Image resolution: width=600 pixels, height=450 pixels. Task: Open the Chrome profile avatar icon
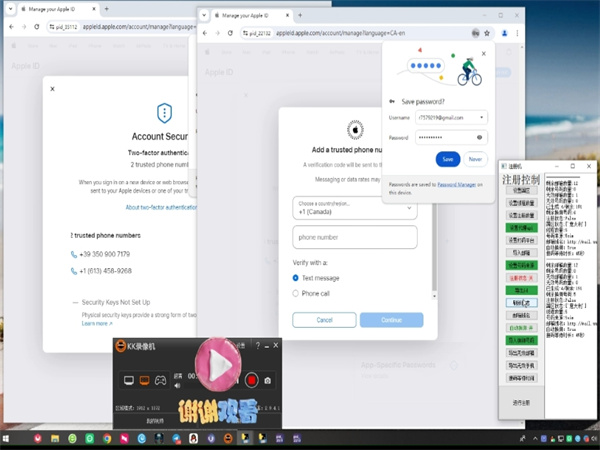click(505, 33)
